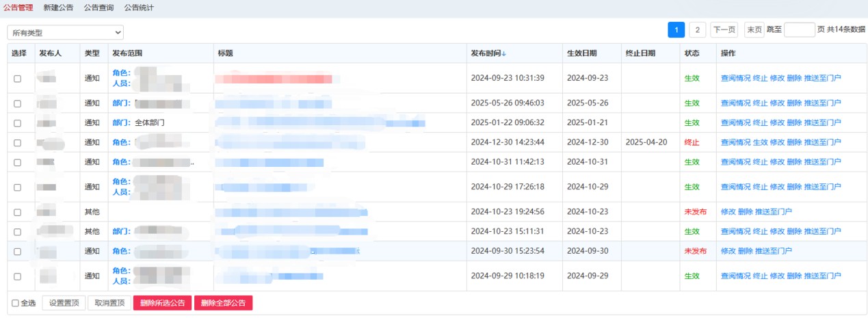Click the 取消置顶 button

109,303
